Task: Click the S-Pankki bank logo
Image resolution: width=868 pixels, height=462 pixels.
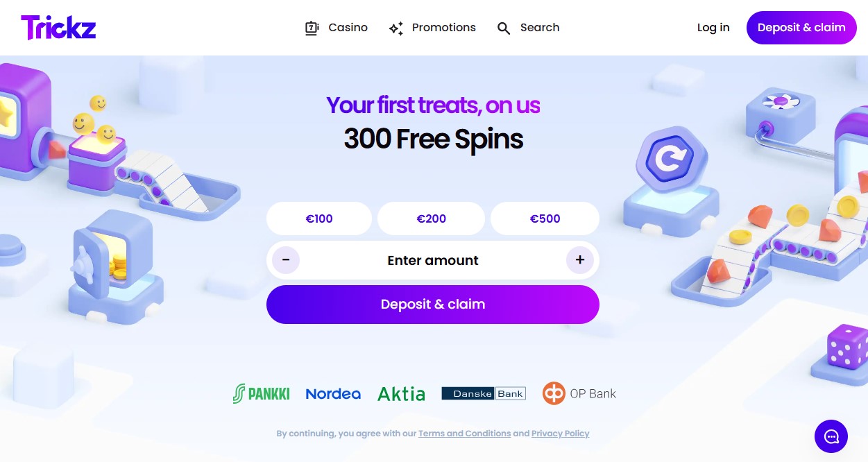Action: [262, 394]
